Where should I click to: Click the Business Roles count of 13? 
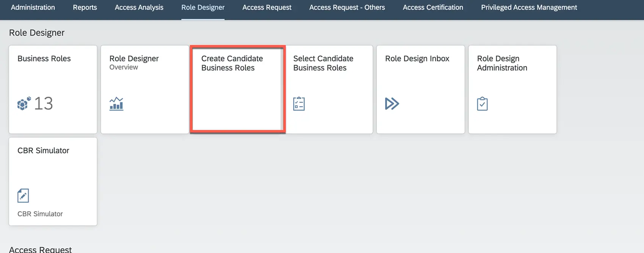[x=44, y=104]
